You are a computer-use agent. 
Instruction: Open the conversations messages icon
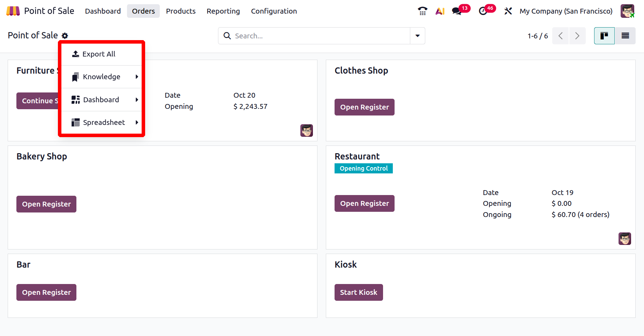[457, 11]
